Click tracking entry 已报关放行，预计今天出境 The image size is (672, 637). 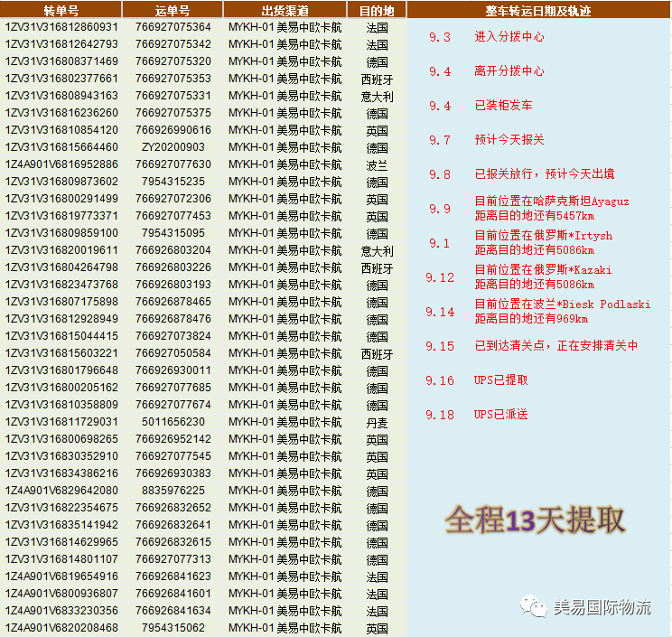click(545, 173)
